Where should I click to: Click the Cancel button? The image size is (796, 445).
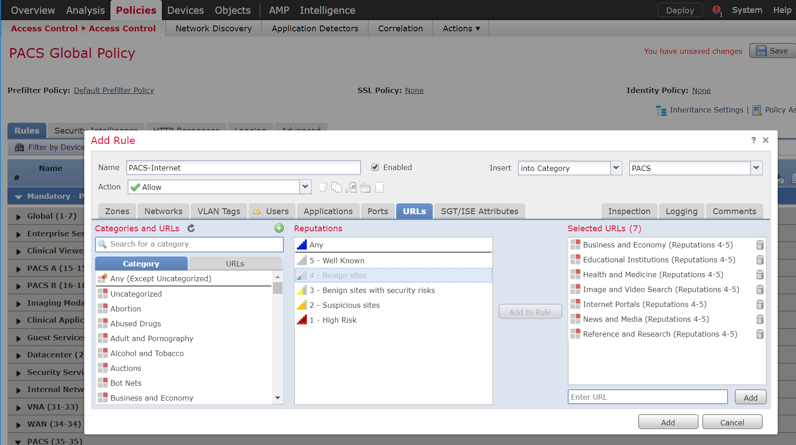[x=732, y=423]
